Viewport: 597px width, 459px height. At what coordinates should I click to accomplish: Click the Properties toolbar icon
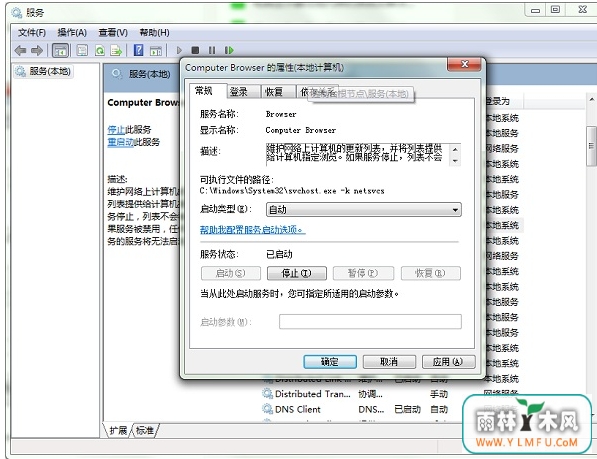pos(82,50)
